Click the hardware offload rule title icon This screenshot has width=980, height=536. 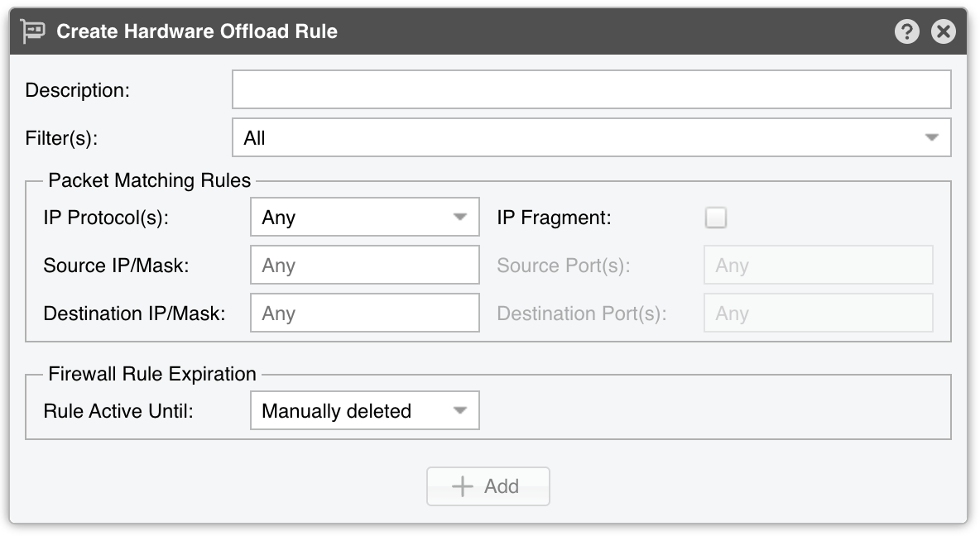tap(32, 31)
